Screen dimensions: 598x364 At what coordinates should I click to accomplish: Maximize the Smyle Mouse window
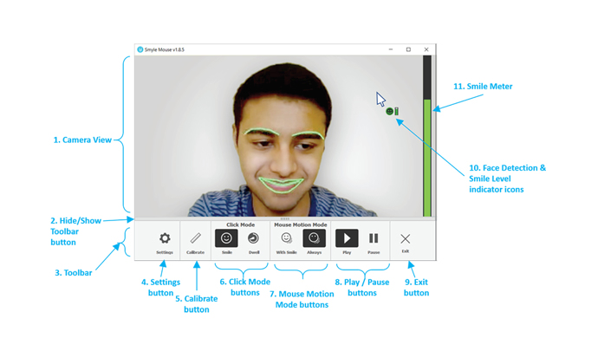[x=408, y=49]
